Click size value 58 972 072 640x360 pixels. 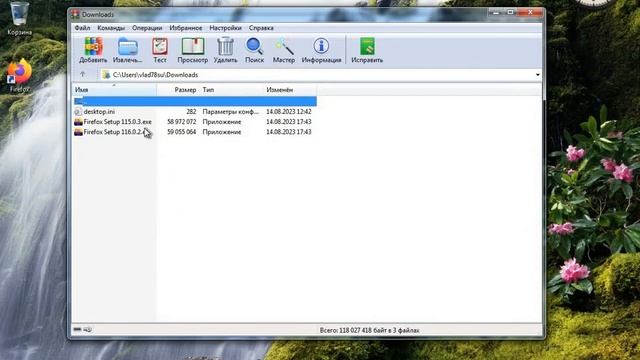182,122
